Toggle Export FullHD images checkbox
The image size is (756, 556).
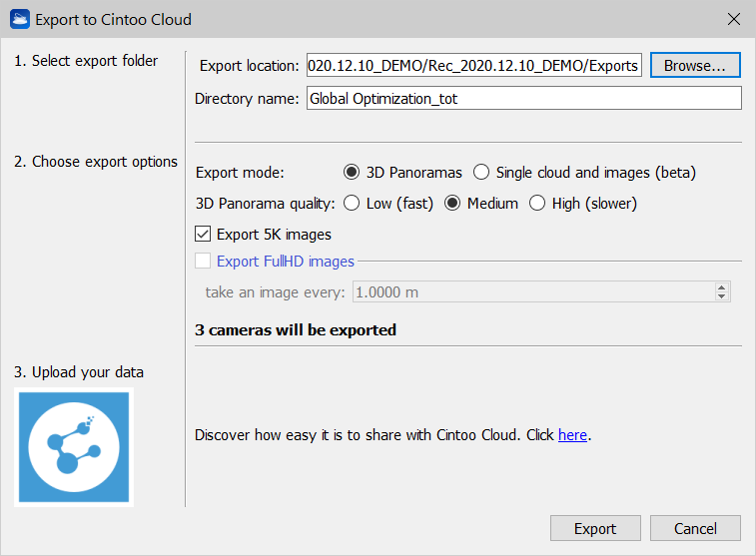pyautogui.click(x=204, y=262)
